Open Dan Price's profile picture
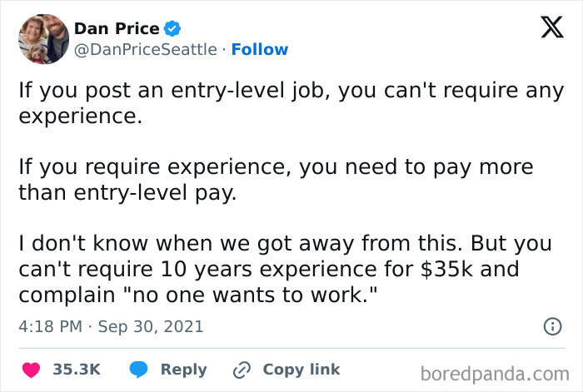Image resolution: width=583 pixels, height=392 pixels. [43, 39]
